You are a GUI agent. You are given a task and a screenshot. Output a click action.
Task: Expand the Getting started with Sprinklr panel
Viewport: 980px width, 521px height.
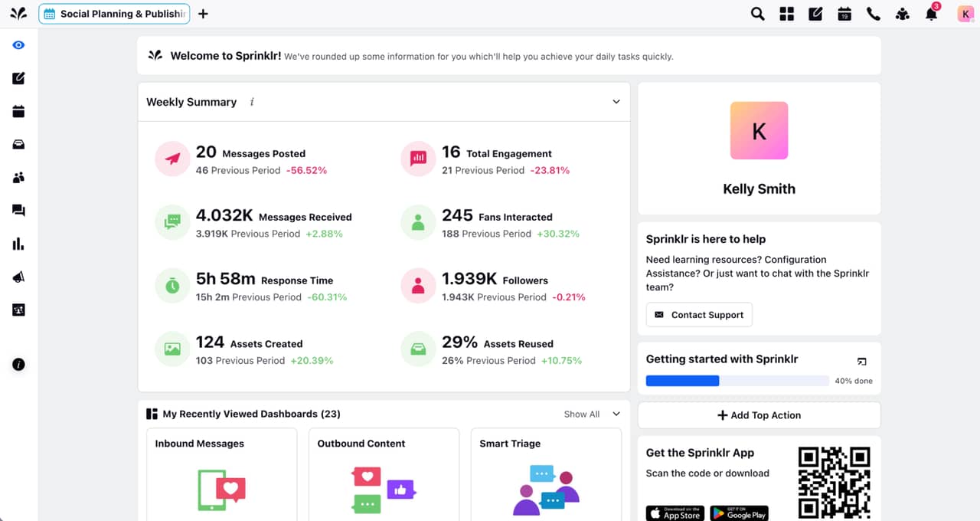pos(861,360)
